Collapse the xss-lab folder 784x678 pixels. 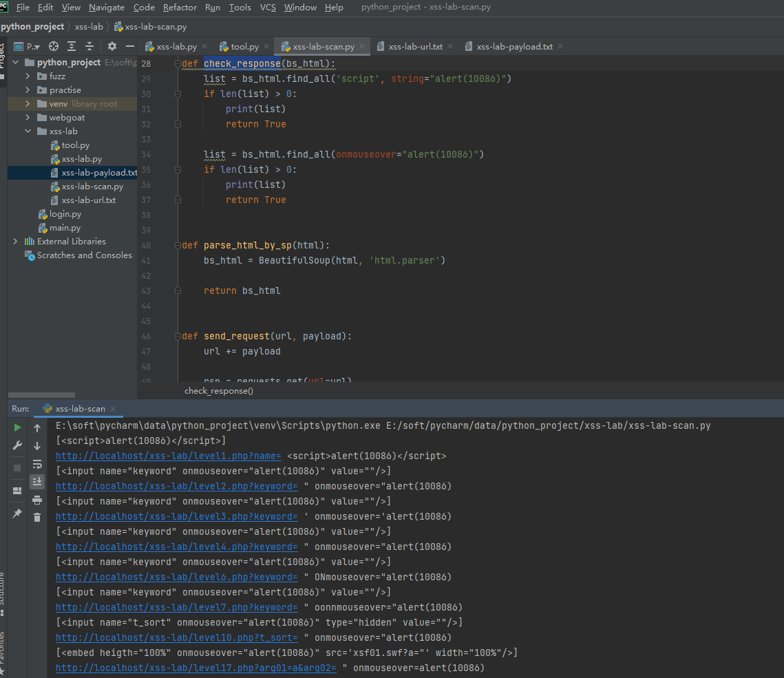click(x=28, y=131)
